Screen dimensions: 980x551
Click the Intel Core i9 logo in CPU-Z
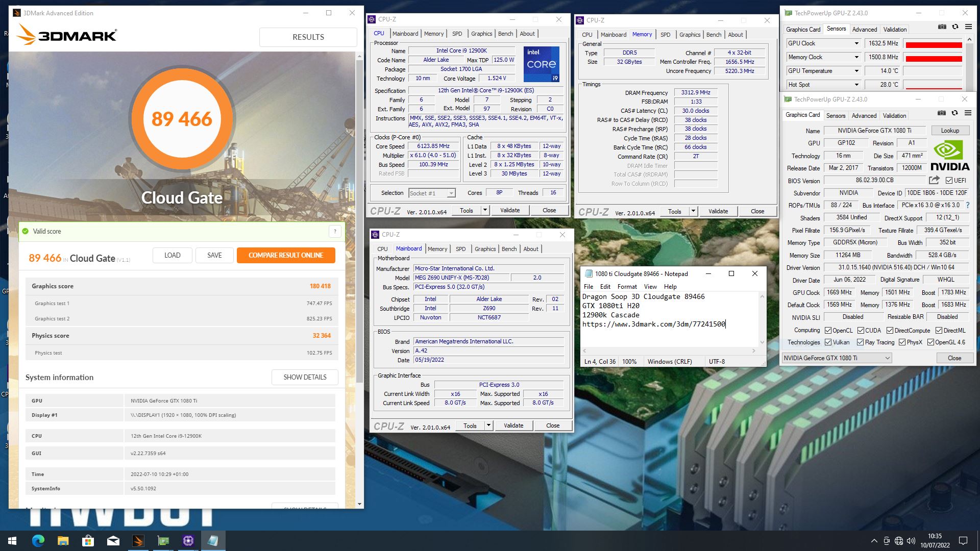pyautogui.click(x=541, y=64)
